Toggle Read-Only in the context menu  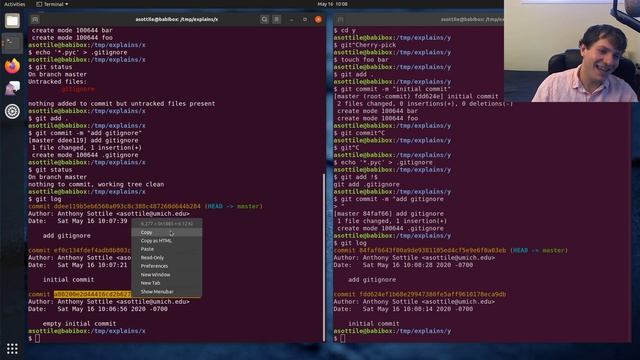167,258
